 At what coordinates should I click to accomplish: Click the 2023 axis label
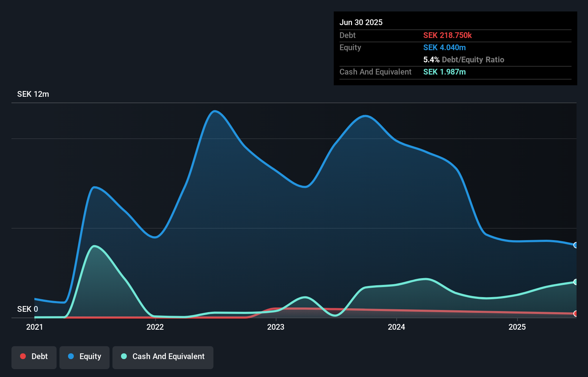tap(276, 327)
